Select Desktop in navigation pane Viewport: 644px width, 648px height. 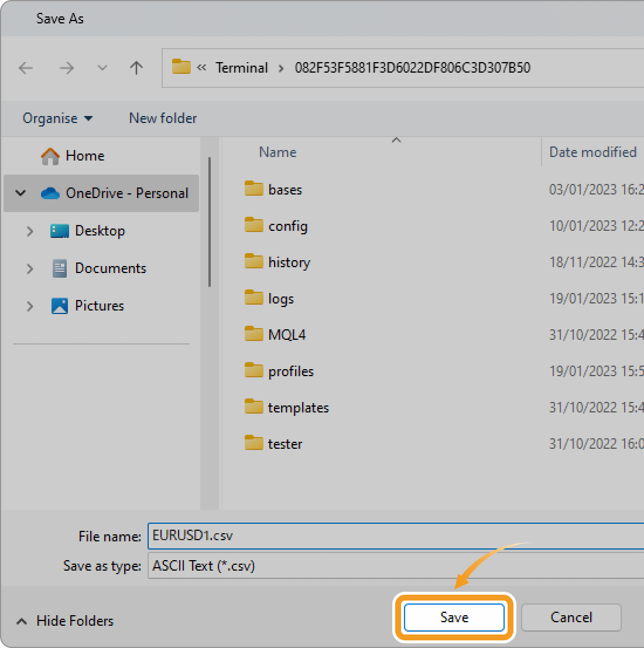(100, 231)
